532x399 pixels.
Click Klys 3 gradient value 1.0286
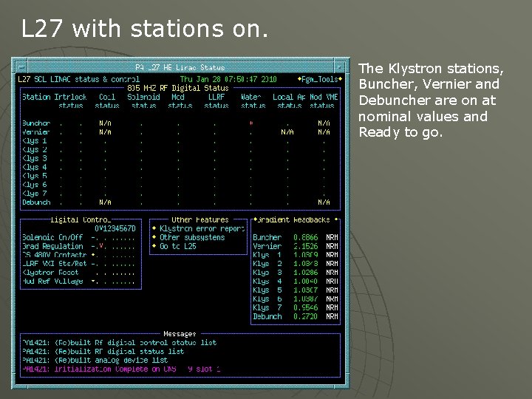point(305,273)
